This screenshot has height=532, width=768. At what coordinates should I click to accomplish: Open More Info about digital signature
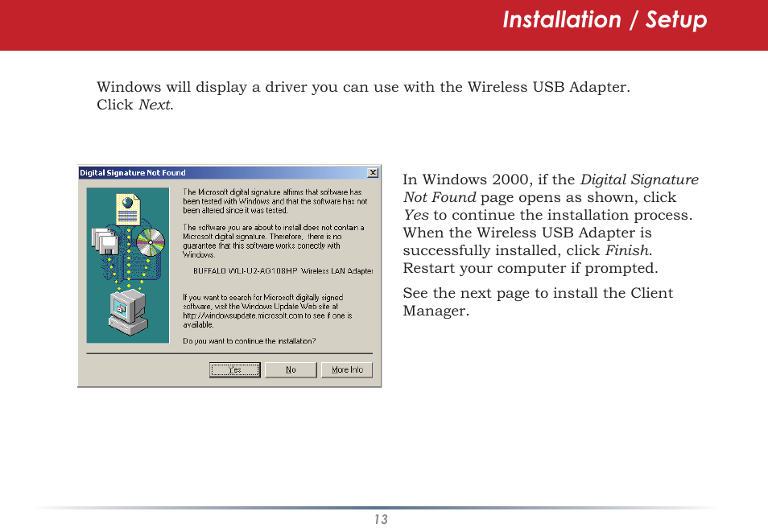tap(347, 370)
